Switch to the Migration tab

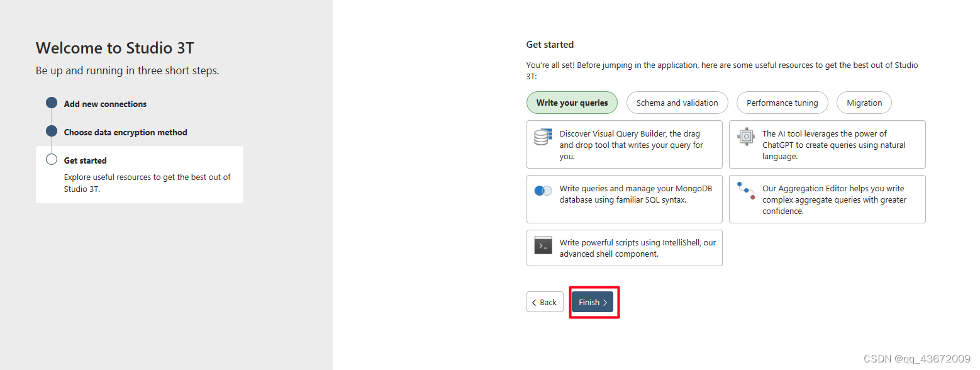coord(864,103)
